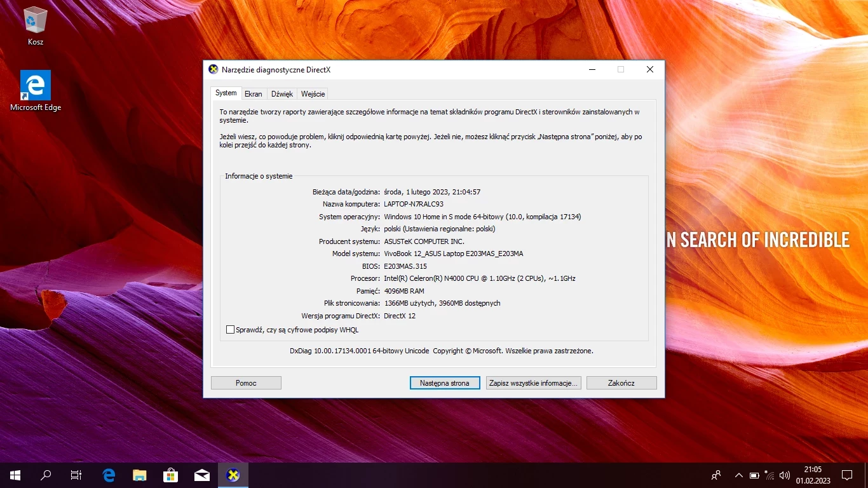Open the Mail app on the taskbar
The height and width of the screenshot is (488, 868).
pos(202,475)
